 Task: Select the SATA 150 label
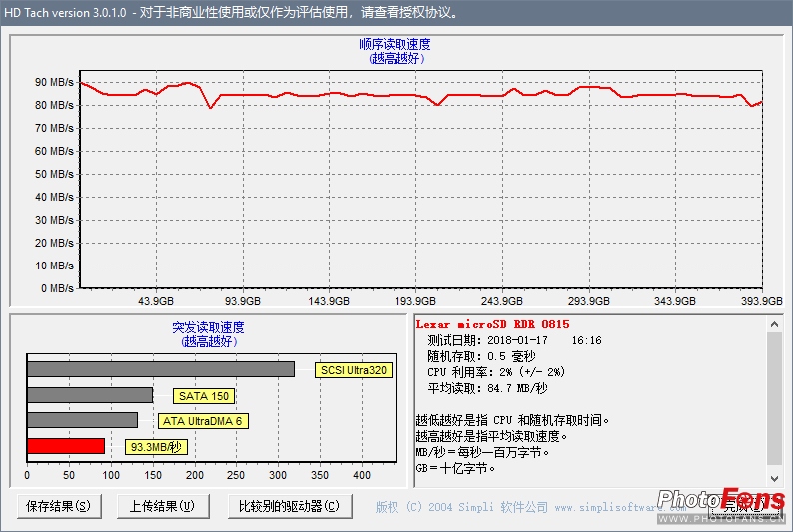pyautogui.click(x=204, y=396)
